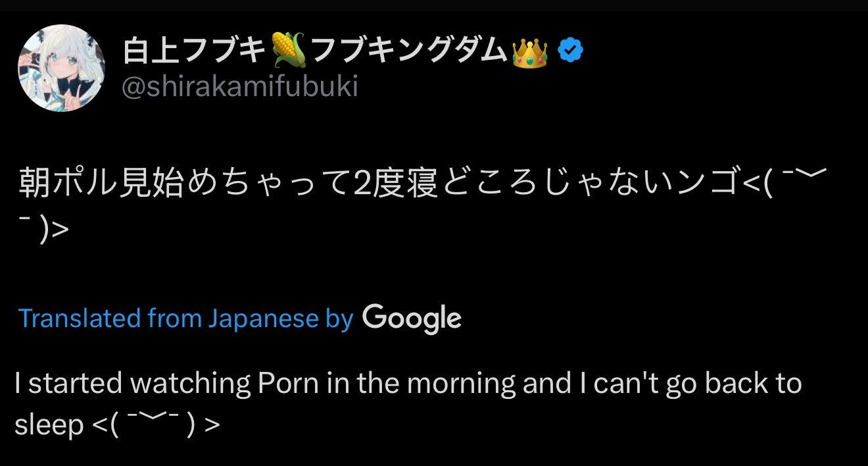Viewport: 868px width, 466px height.
Task: Click the crown emoji after フブキングダム
Action: [530, 51]
